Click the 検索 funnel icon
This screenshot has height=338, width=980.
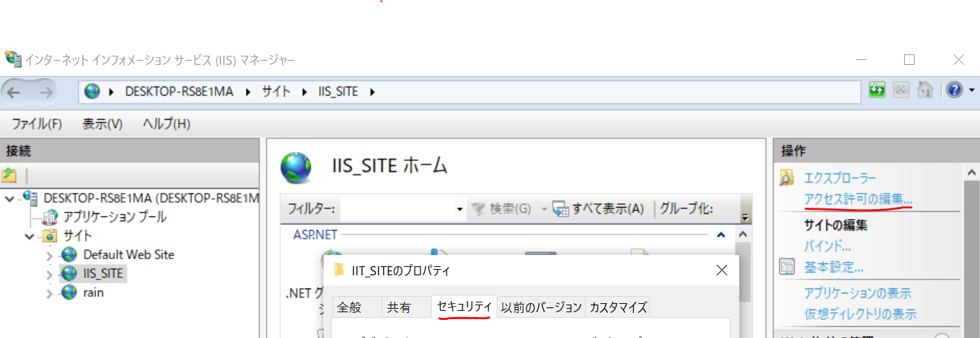(479, 208)
